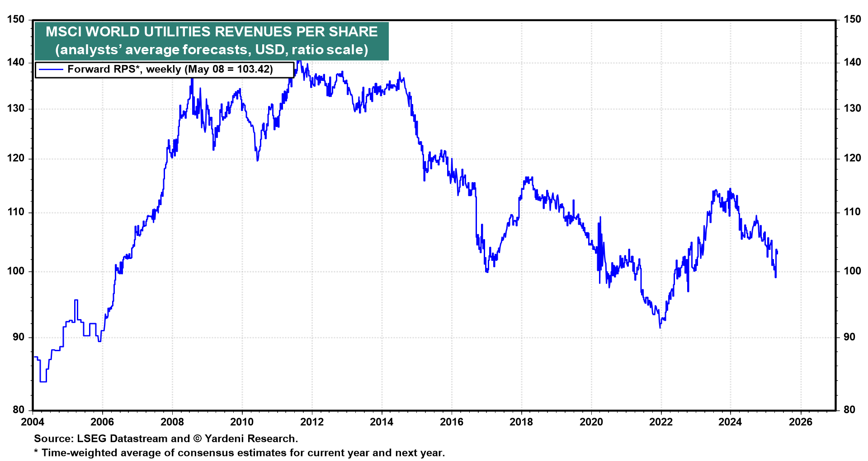
Task: Click the 2026 year label on the x-axis
Action: coord(801,422)
